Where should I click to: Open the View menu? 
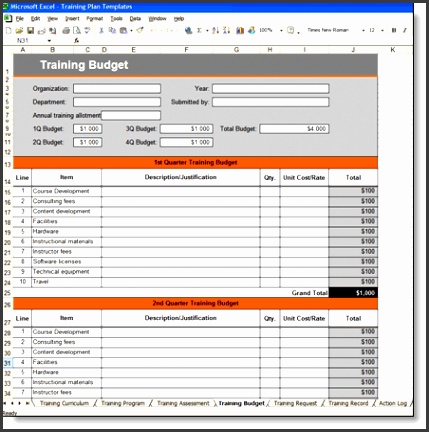(52, 19)
